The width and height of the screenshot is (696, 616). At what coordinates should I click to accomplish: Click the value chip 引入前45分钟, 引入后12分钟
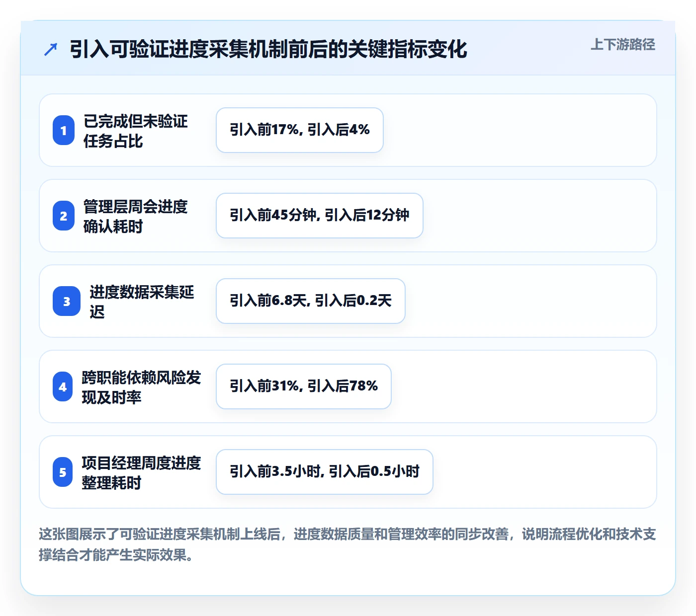tap(320, 216)
